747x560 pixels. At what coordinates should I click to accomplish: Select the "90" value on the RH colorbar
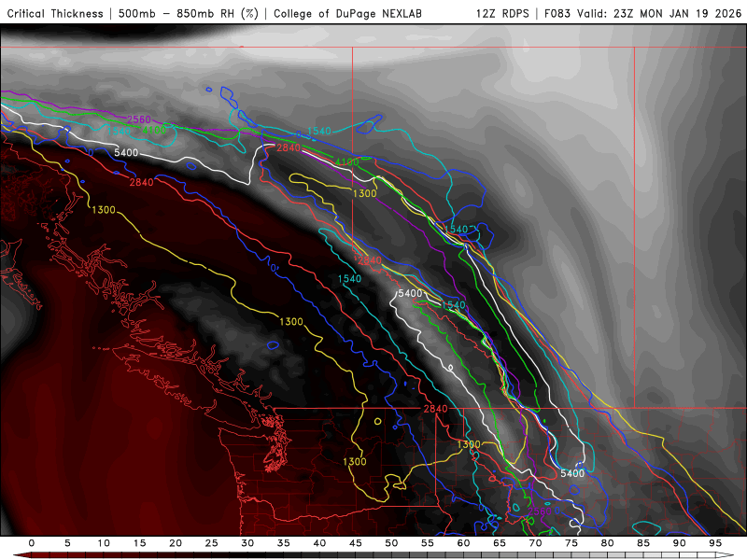tap(679, 543)
